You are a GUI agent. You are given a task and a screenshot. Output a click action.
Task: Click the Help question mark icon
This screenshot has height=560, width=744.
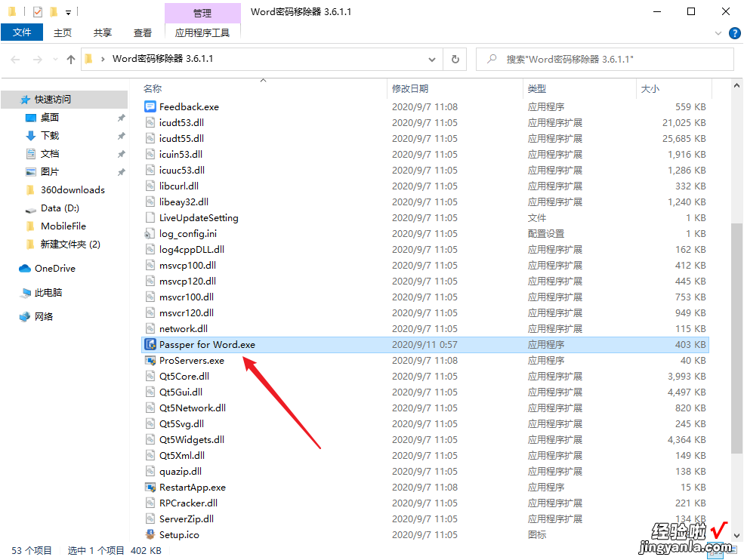(x=734, y=33)
